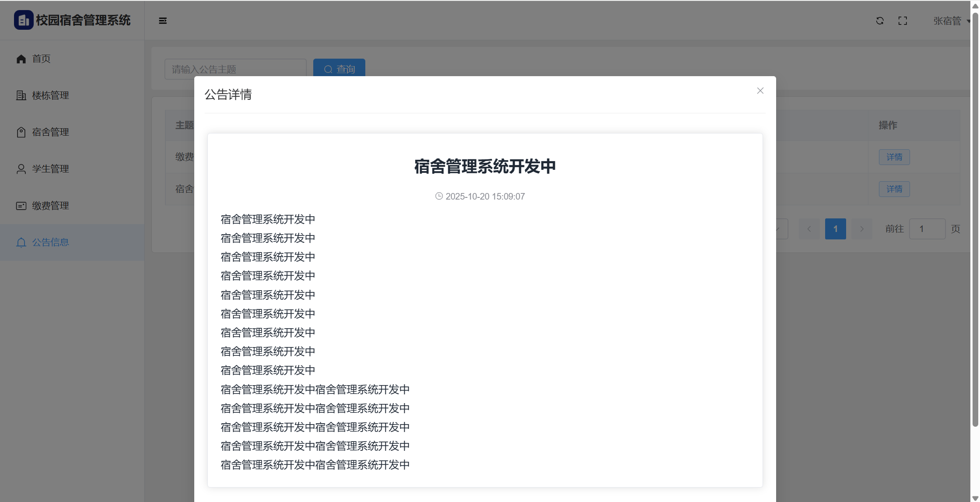Click the home icon beside 首页
The width and height of the screenshot is (980, 502).
point(21,59)
